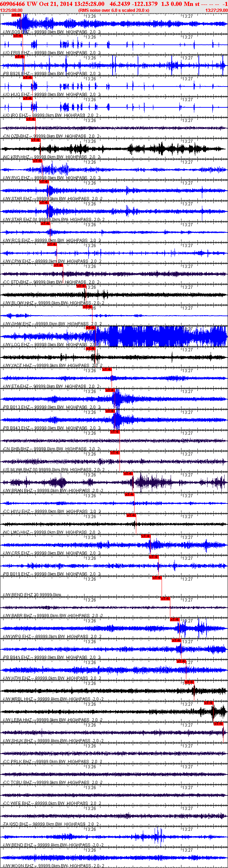Select the red pick flag on UW RVC trace
This screenshot has height=868, width=228.
pyautogui.click(x=38, y=161)
